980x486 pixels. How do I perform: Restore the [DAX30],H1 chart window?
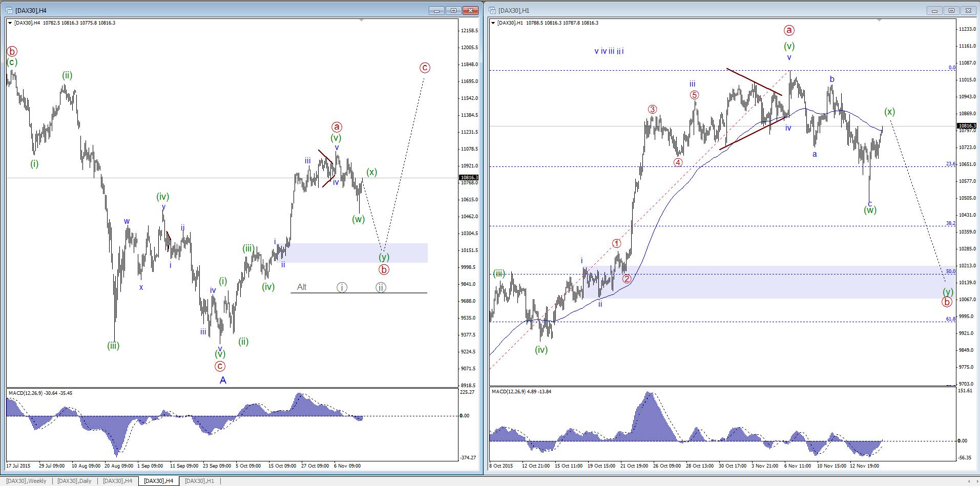[x=952, y=10]
